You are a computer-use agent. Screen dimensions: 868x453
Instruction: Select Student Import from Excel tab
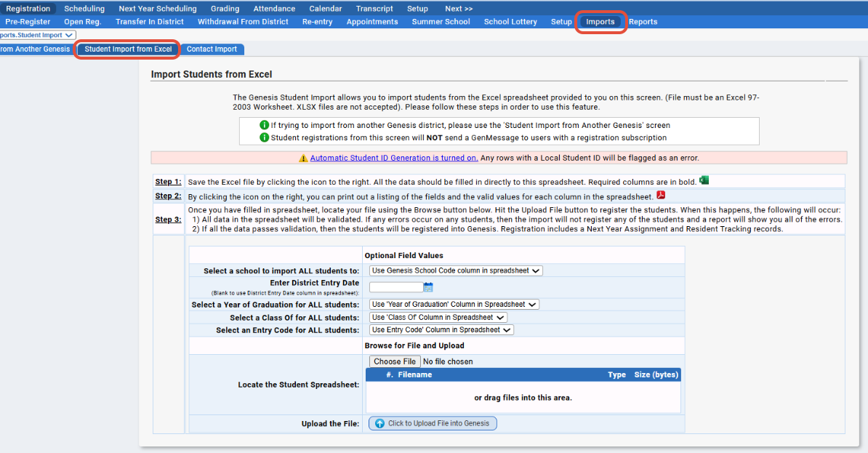(x=128, y=49)
